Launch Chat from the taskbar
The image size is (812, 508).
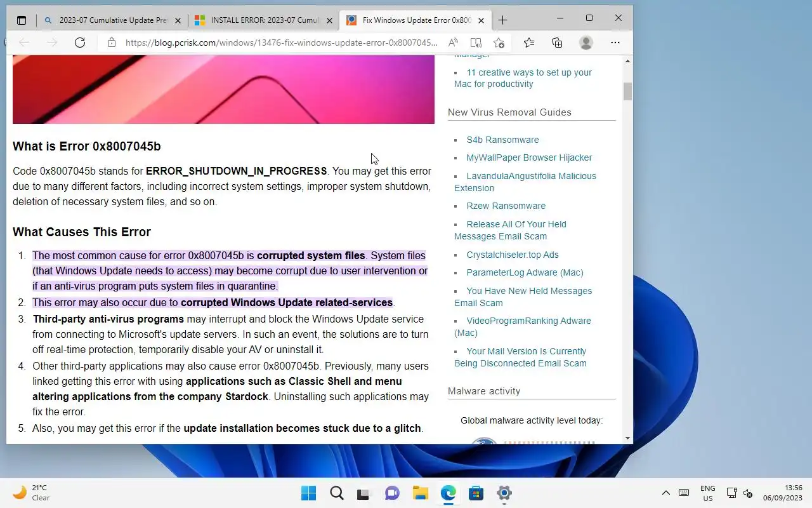pyautogui.click(x=392, y=493)
